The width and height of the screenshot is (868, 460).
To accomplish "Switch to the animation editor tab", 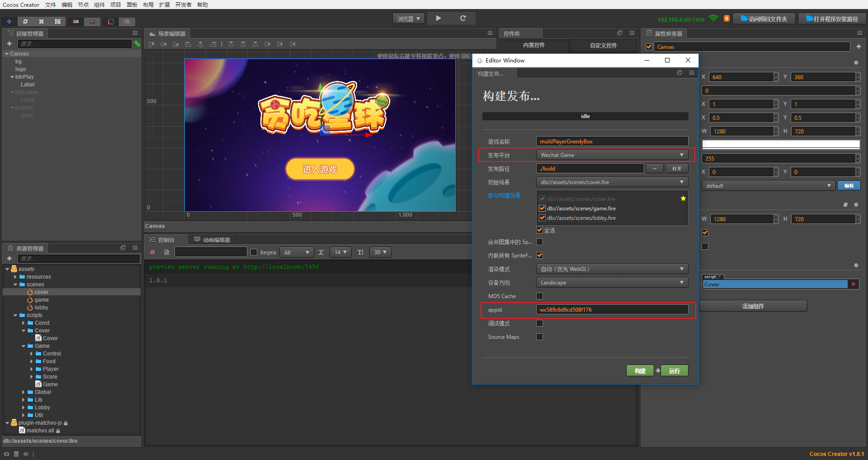I will 212,240.
